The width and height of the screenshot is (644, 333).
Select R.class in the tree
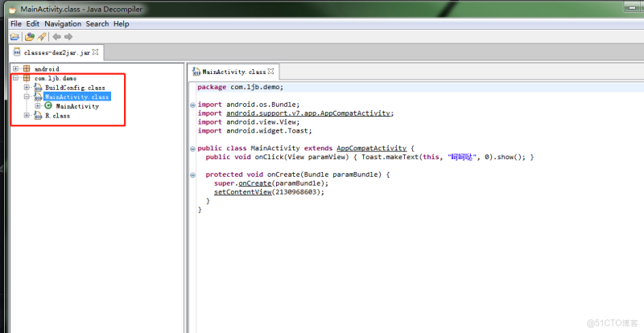point(57,116)
